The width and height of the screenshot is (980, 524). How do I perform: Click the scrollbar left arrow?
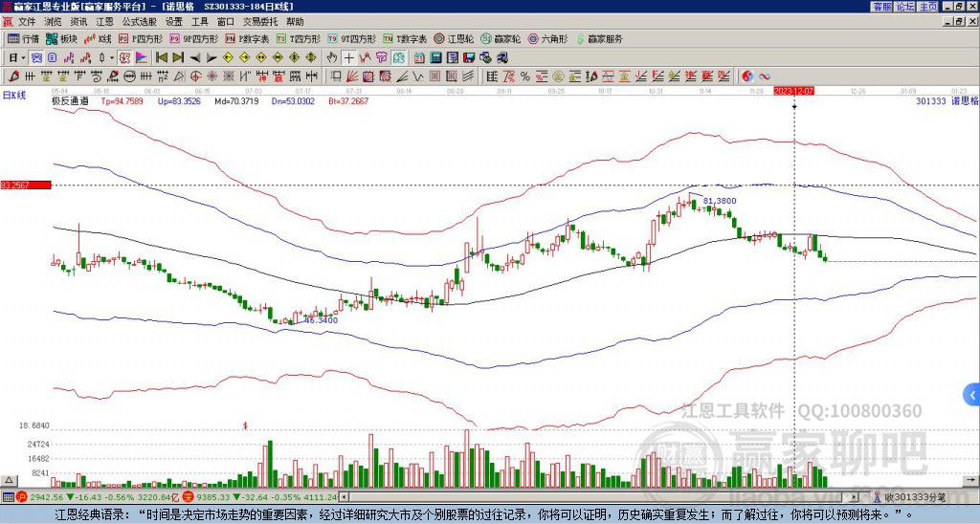(345, 497)
